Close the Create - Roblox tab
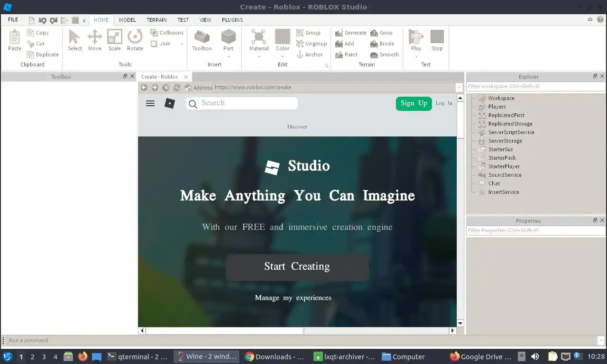 [186, 77]
